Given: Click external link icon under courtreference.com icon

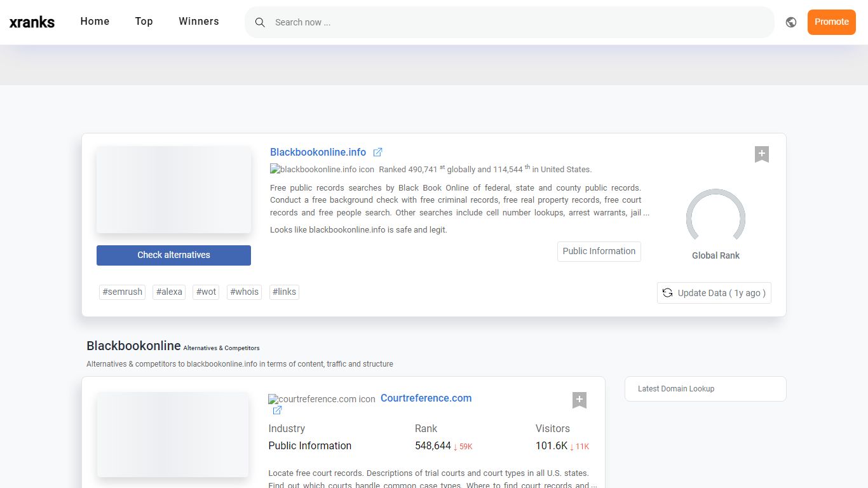Looking at the screenshot, I should pos(277,410).
